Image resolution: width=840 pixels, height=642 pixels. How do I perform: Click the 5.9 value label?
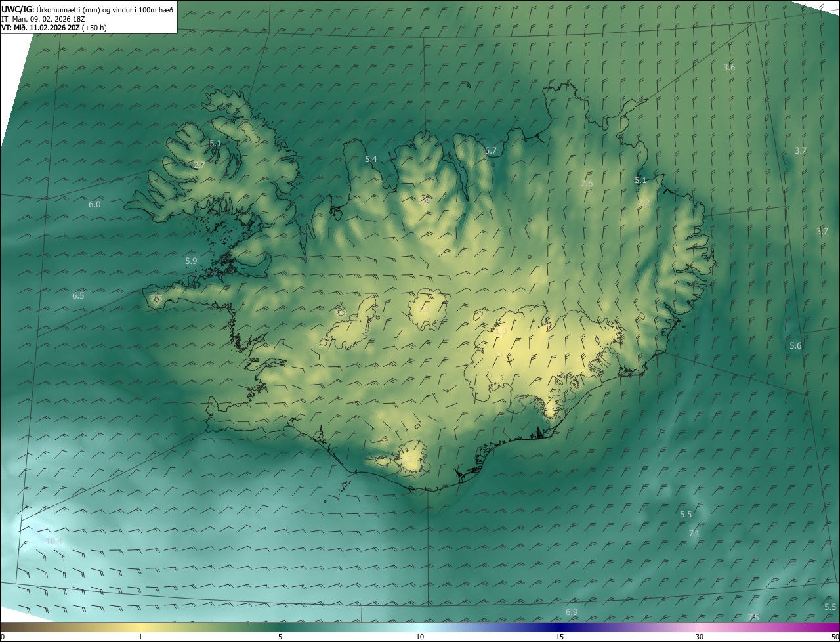[x=191, y=261]
